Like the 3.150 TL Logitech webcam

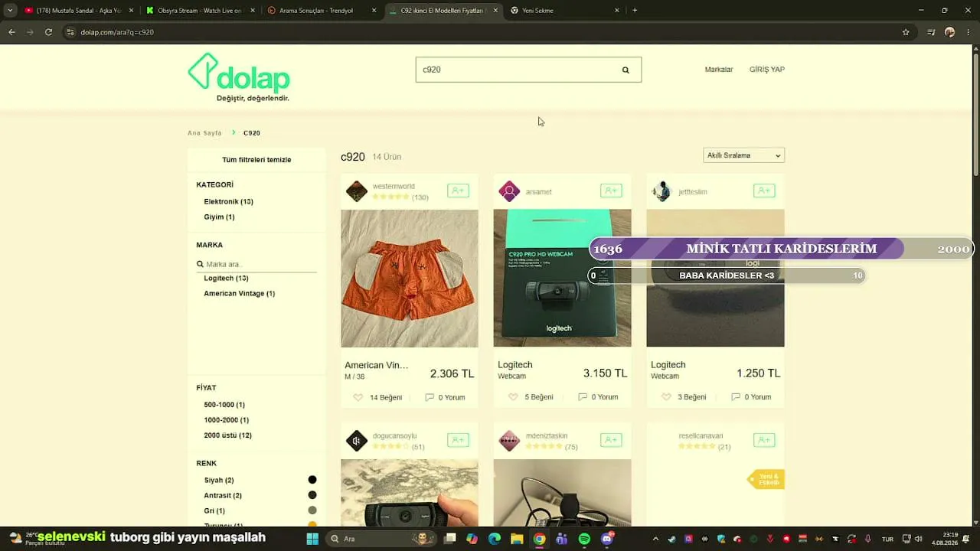click(513, 397)
